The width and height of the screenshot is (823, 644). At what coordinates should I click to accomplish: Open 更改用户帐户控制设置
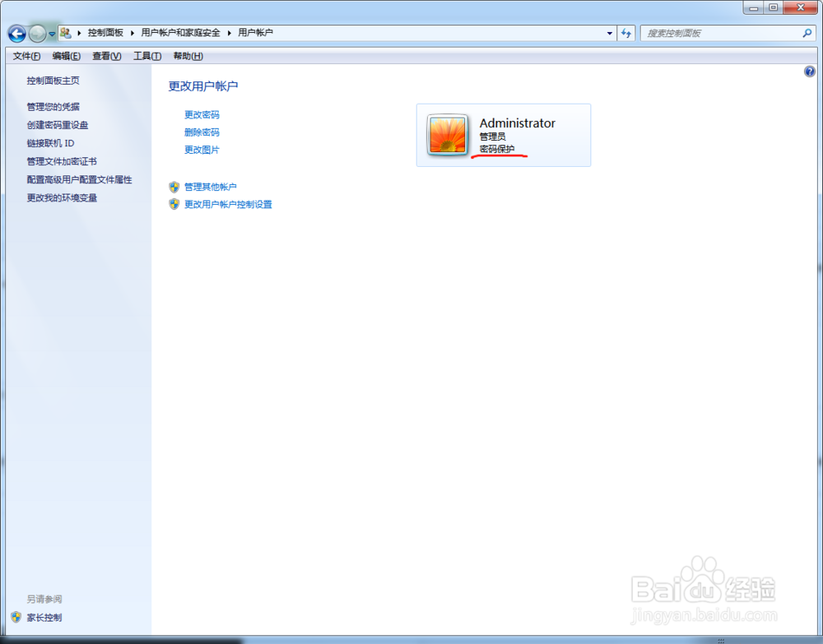coord(230,204)
